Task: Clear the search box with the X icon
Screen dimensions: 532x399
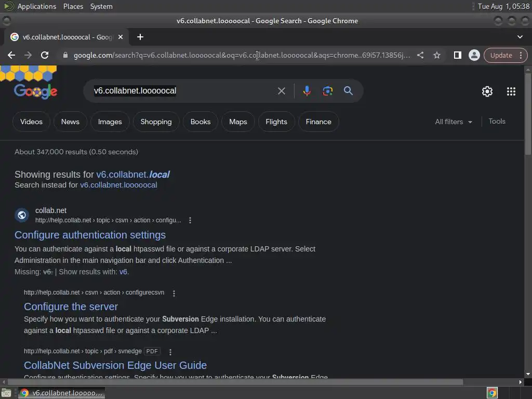Action: click(281, 91)
